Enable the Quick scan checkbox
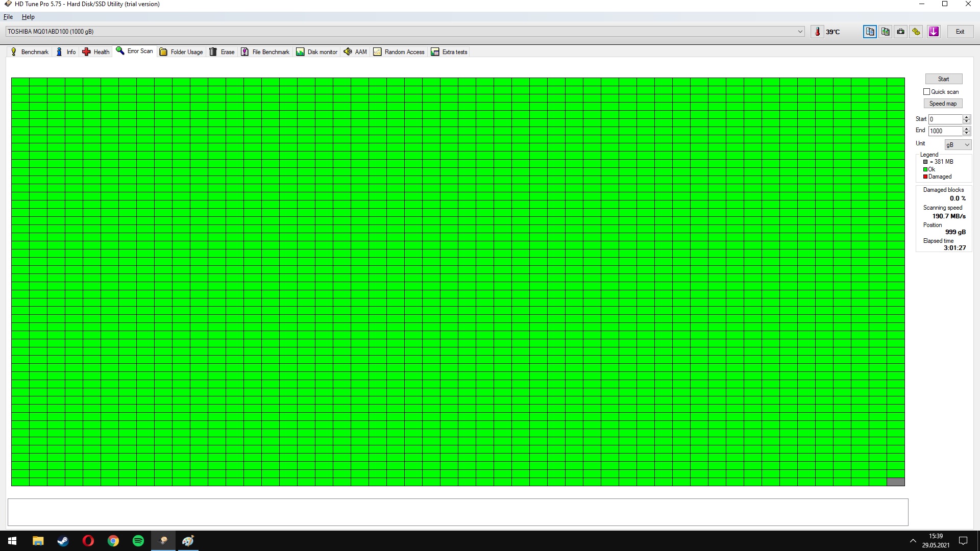This screenshot has width=980, height=551. tap(926, 92)
